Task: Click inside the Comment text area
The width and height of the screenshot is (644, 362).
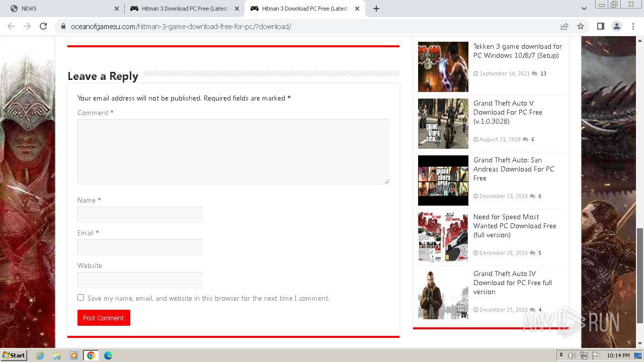Action: click(x=233, y=151)
